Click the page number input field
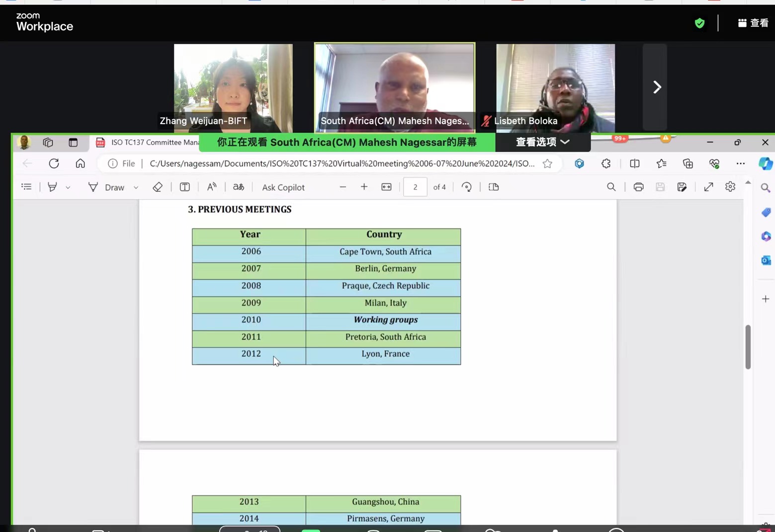775x532 pixels. 415,187
